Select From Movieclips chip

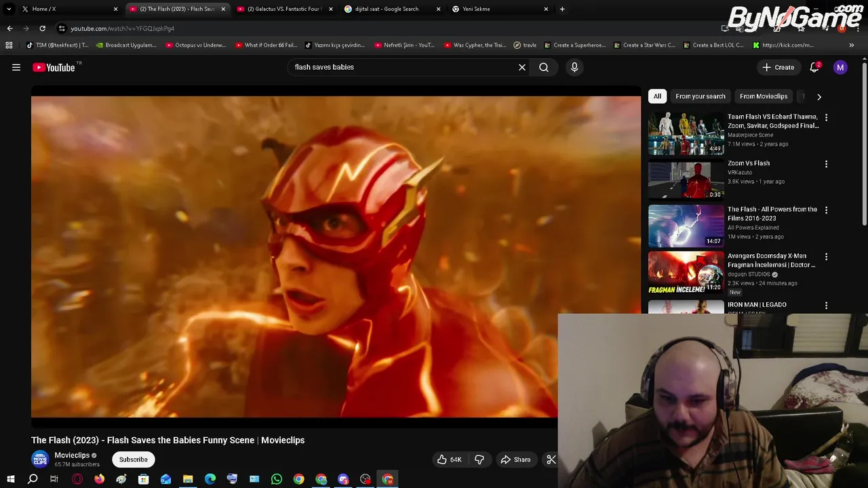(x=764, y=96)
